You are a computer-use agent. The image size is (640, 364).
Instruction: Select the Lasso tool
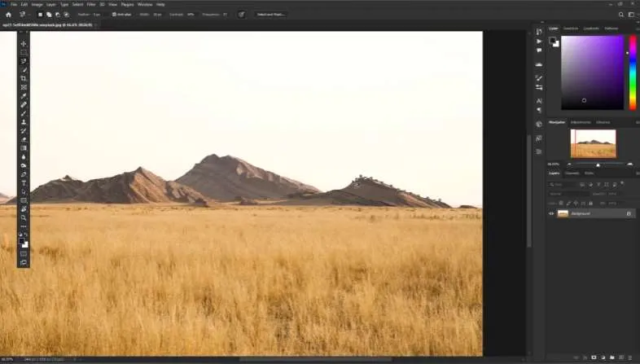click(x=24, y=61)
